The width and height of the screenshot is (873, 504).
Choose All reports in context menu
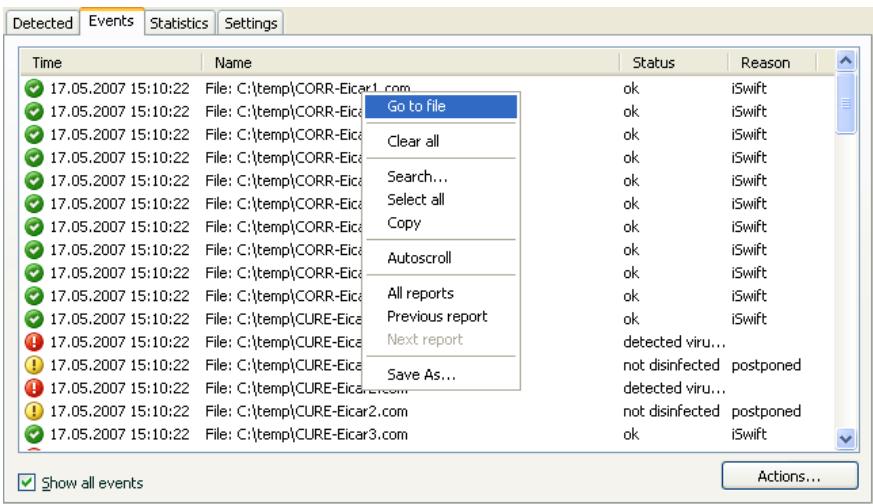click(441, 293)
